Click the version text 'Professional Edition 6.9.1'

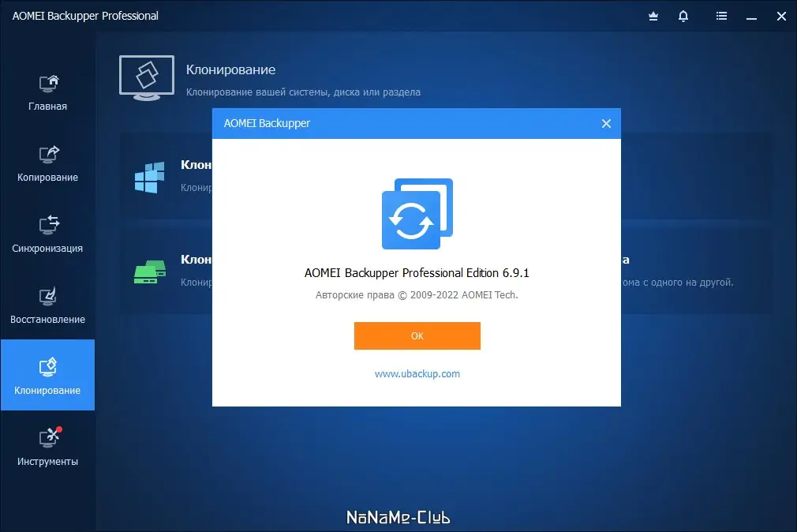tap(466, 273)
